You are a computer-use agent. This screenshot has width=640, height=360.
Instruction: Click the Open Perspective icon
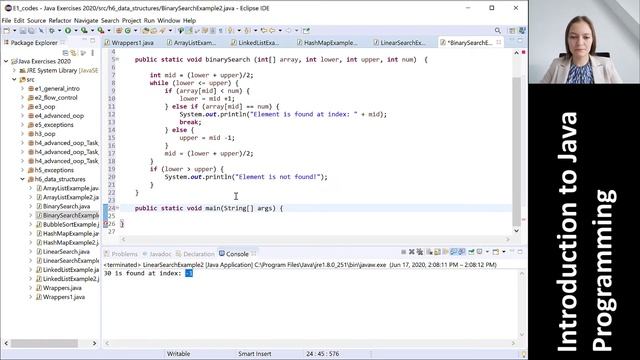(x=512, y=31)
